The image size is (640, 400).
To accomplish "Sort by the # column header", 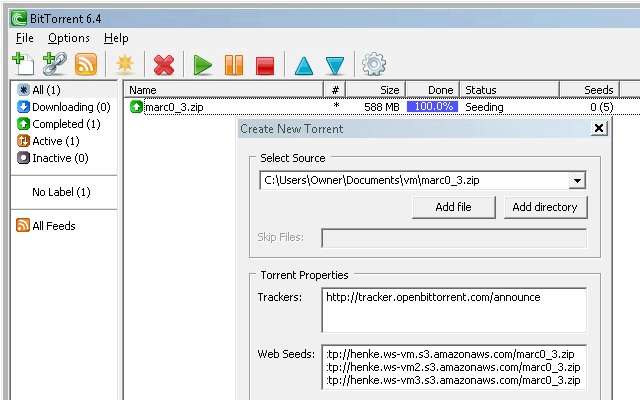I will coord(335,89).
